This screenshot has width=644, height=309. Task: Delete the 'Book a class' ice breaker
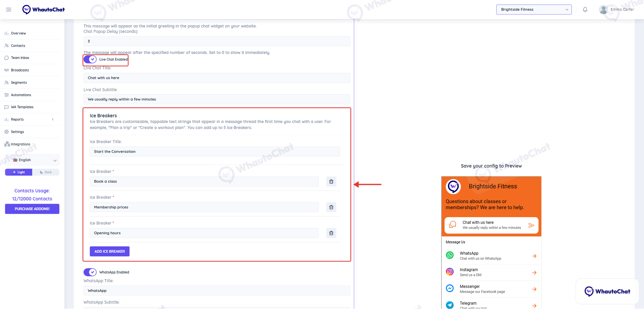[331, 181]
